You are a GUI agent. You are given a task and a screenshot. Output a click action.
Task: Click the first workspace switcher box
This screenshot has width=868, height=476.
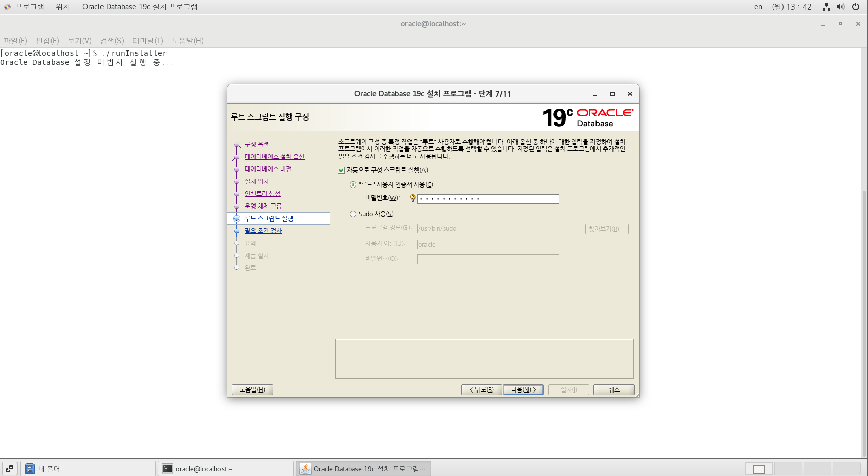(x=759, y=469)
